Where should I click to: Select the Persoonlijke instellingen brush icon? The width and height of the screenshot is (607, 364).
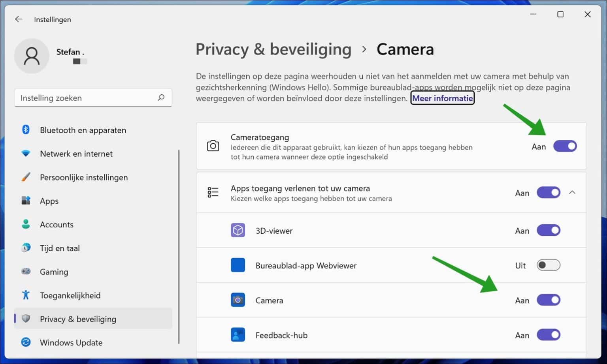[x=25, y=177]
